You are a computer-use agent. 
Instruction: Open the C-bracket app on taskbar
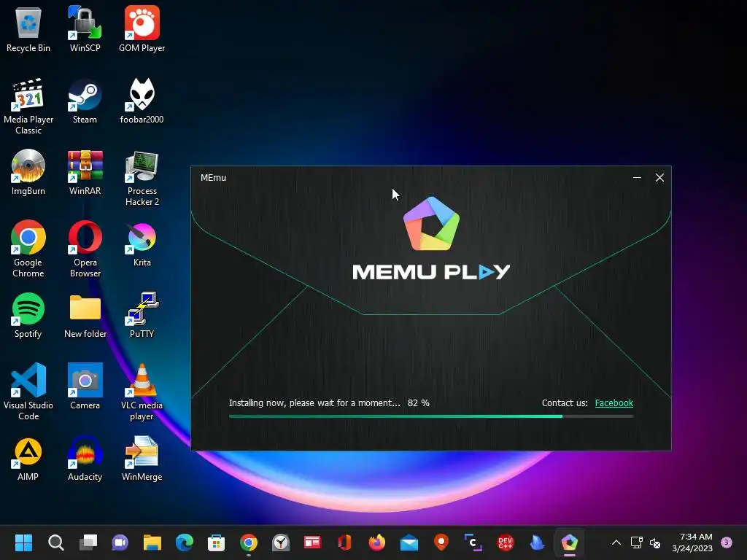(x=473, y=542)
